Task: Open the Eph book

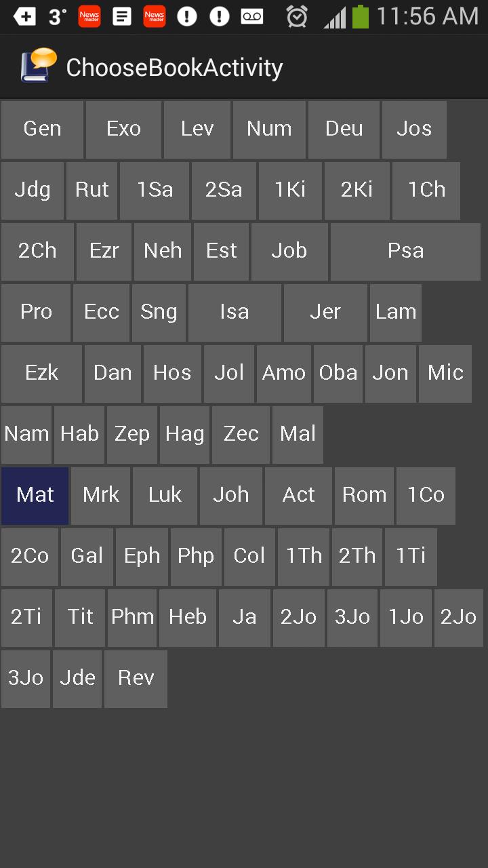Action: coord(142,557)
